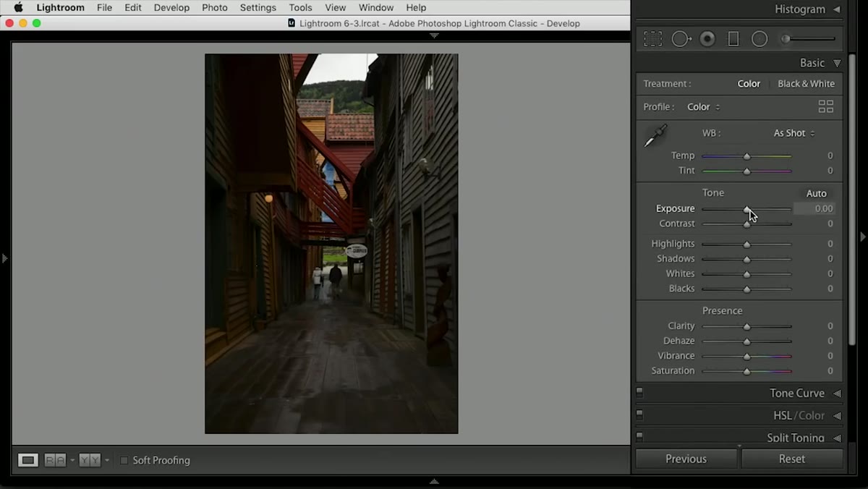The width and height of the screenshot is (868, 489).
Task: Select the Graduated Filter tool
Action: click(x=733, y=39)
